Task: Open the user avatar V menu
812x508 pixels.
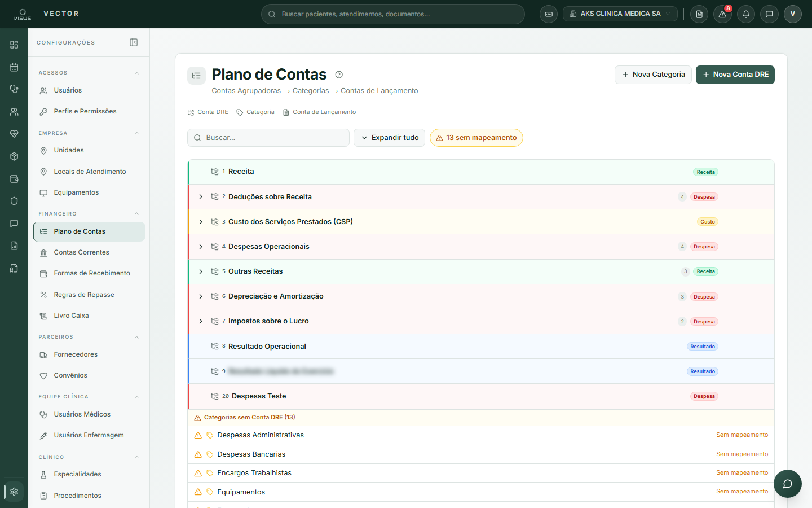Action: pyautogui.click(x=792, y=14)
